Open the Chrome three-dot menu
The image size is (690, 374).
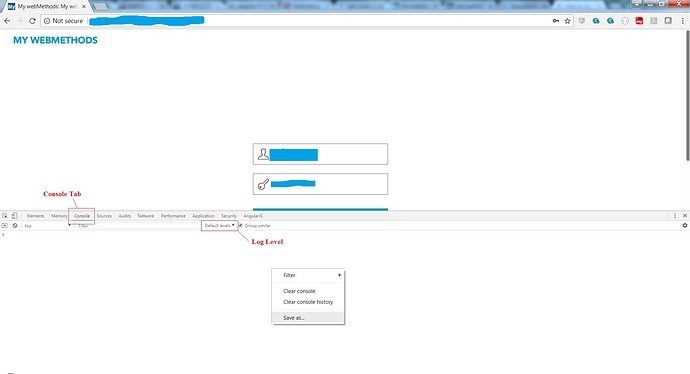[x=683, y=21]
